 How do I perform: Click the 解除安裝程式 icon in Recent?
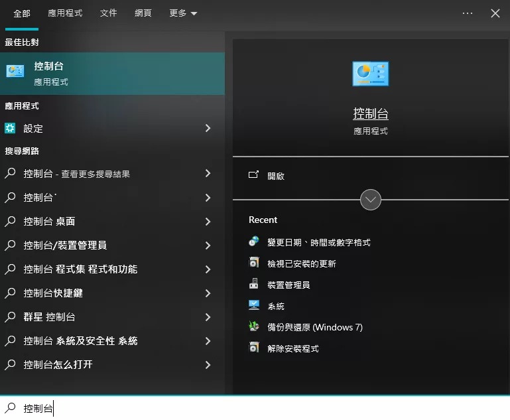pos(254,348)
